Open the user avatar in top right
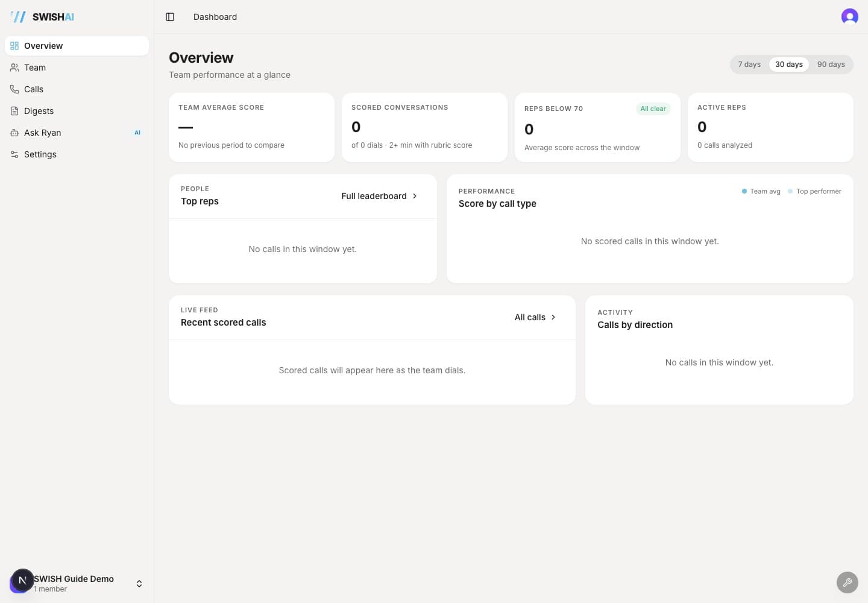Image resolution: width=868 pixels, height=603 pixels. tap(850, 17)
